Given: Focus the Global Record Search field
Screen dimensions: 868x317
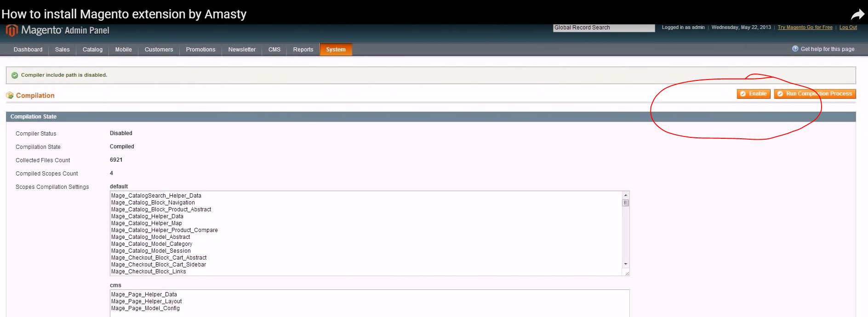Looking at the screenshot, I should click(x=604, y=28).
